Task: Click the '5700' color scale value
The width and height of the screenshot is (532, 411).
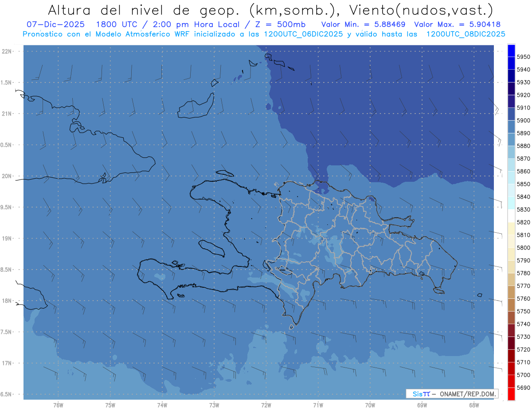Action: pyautogui.click(x=524, y=375)
